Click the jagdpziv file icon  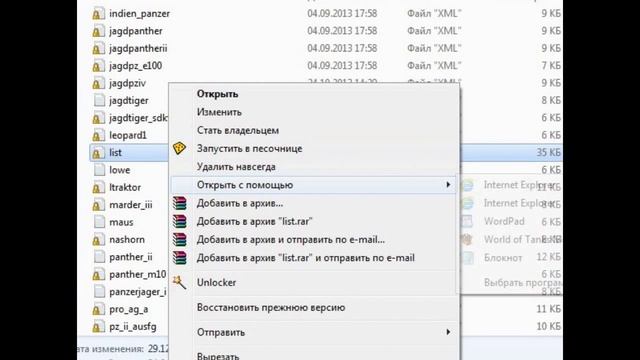click(98, 83)
